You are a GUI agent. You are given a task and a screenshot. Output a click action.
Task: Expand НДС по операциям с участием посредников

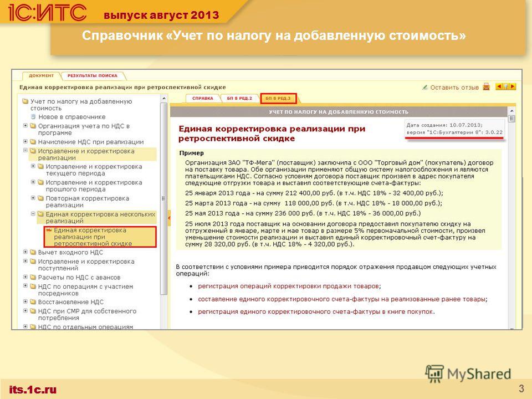pos(25,286)
